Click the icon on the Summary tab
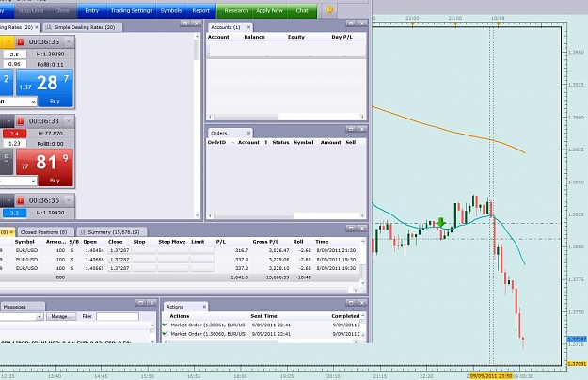This screenshot has width=588, height=380. click(83, 232)
